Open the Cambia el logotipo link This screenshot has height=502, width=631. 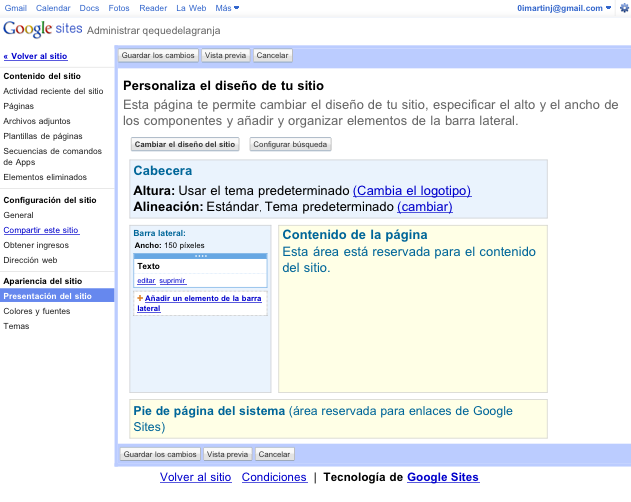coord(412,190)
